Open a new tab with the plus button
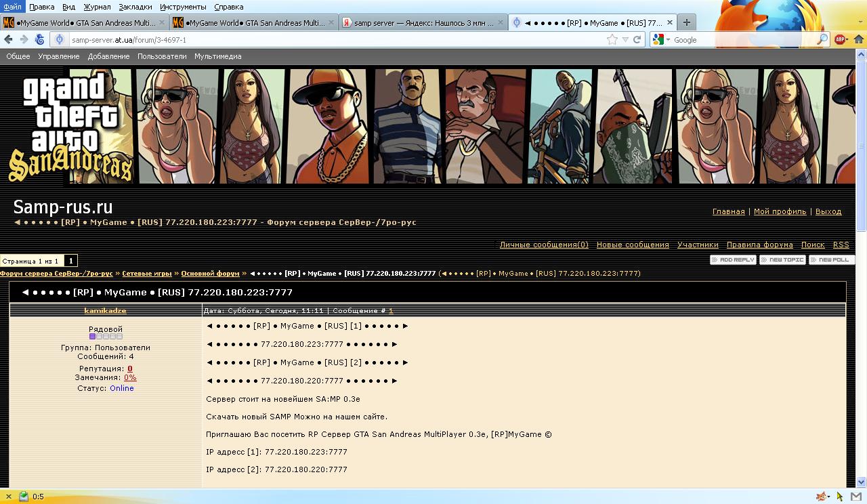 686,22
